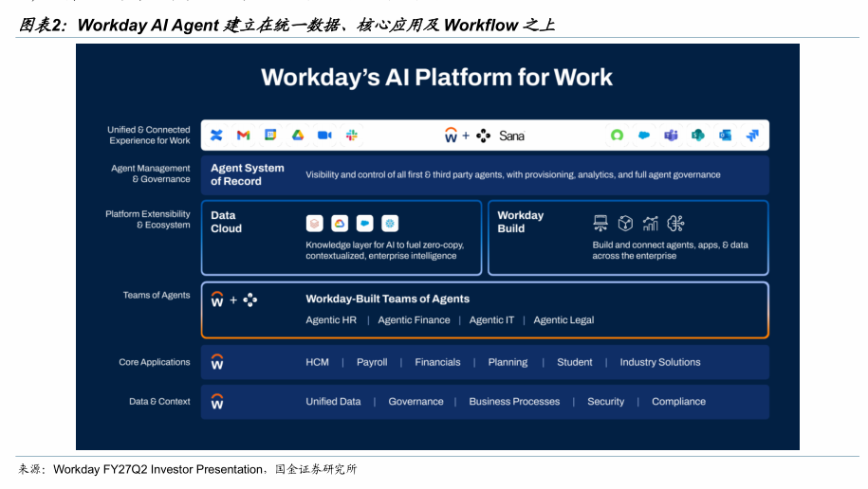This screenshot has width=868, height=489.
Task: Click the Workday logo in Core Applications row
Action: [x=217, y=362]
